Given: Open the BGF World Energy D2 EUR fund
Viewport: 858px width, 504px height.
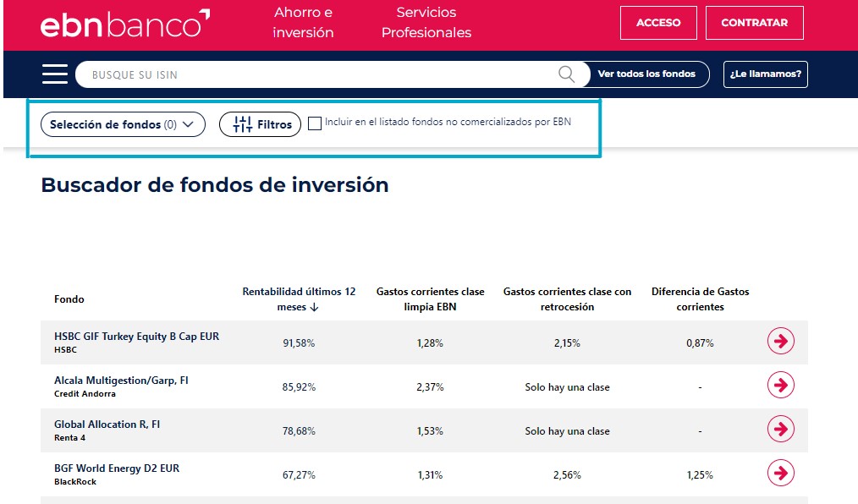Looking at the screenshot, I should (x=117, y=468).
